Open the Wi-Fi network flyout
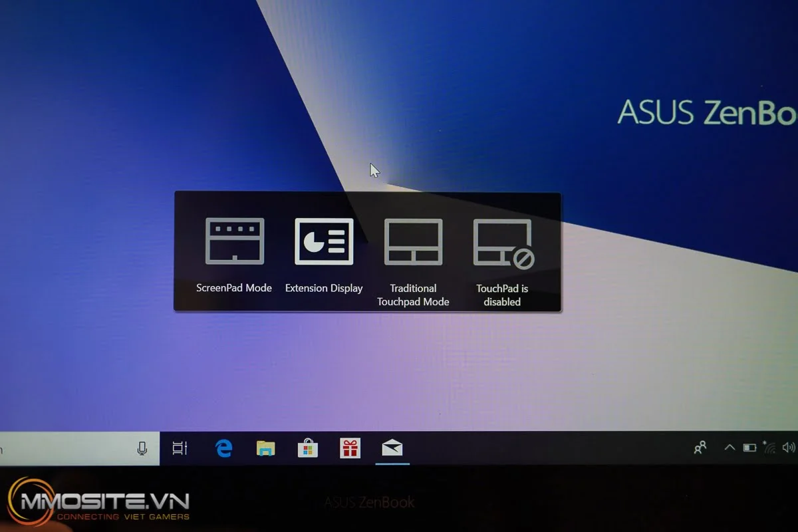 pos(769,448)
